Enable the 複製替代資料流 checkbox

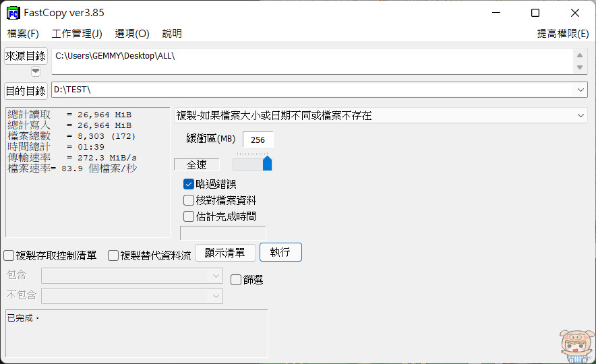(113, 255)
